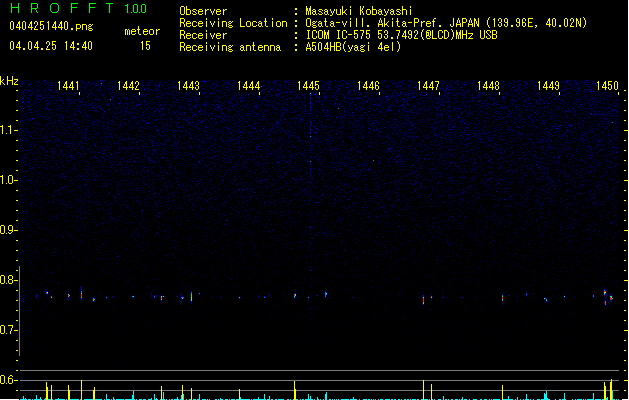
Task: Click the kHz axis unit label
Action: (x=9, y=81)
